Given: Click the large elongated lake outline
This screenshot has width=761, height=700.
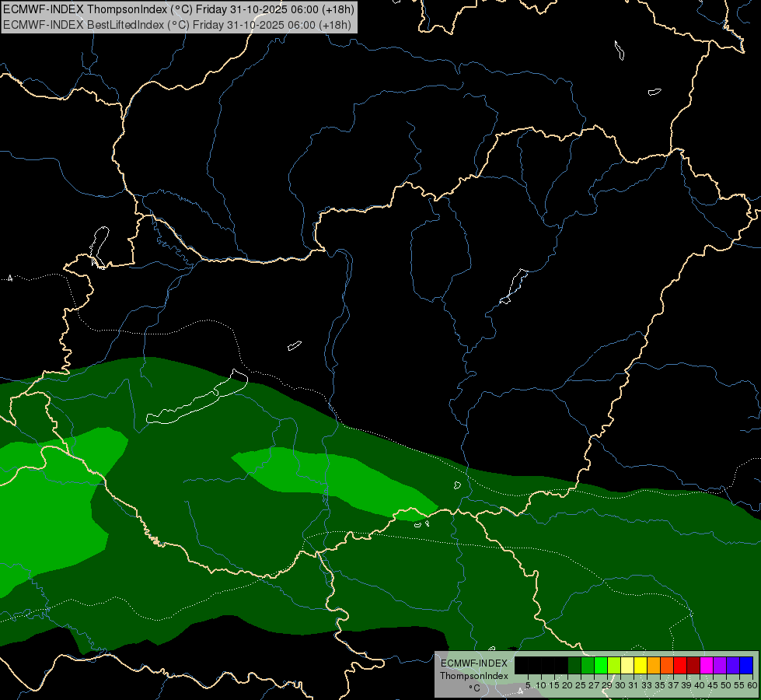Looking at the screenshot, I should point(197,397).
